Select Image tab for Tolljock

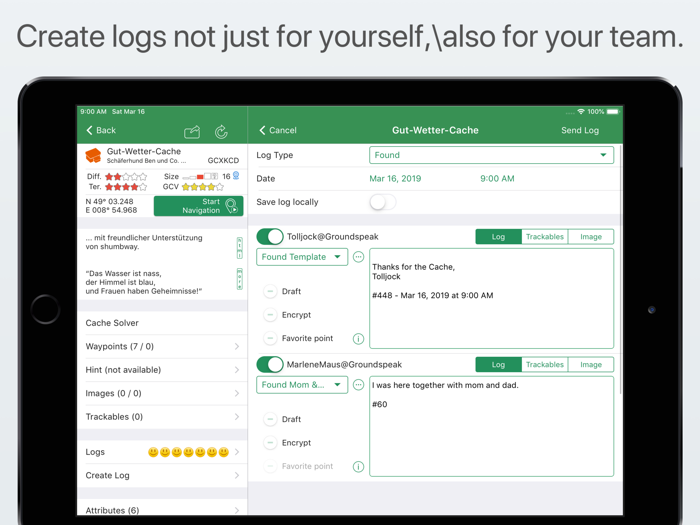click(x=591, y=237)
